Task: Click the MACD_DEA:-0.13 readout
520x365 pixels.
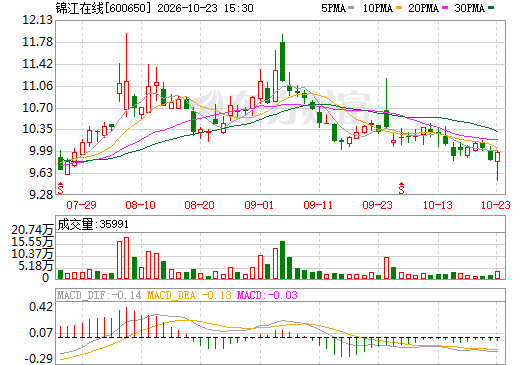Action: pyautogui.click(x=189, y=295)
